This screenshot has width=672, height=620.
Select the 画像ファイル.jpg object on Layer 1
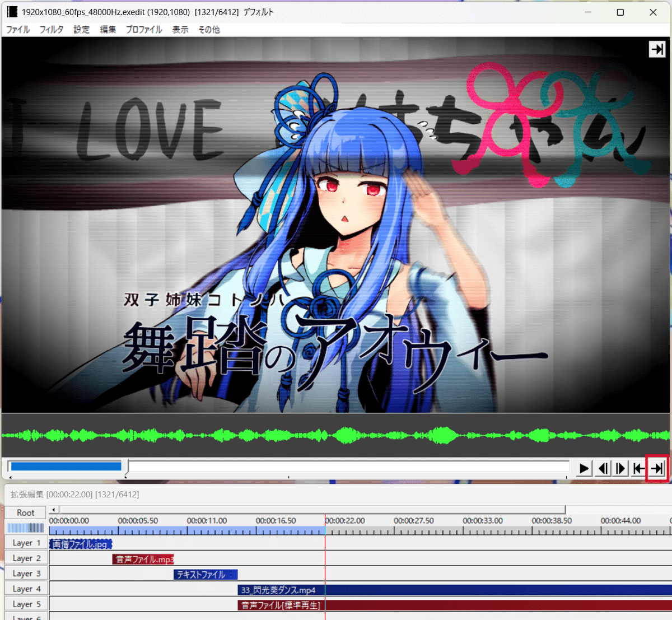tap(81, 544)
